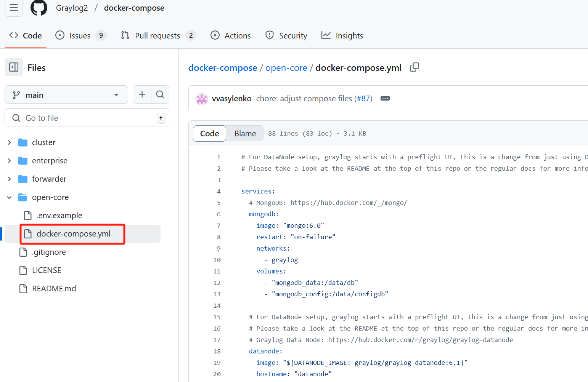Viewport: 588px width, 382px height.
Task: Go to GitHub homepage via logo
Action: point(39,8)
